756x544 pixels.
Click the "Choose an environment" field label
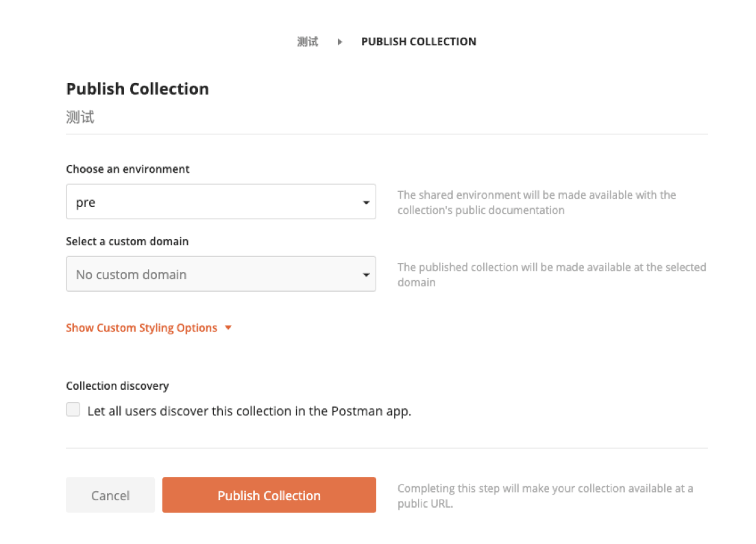pyautogui.click(x=127, y=169)
